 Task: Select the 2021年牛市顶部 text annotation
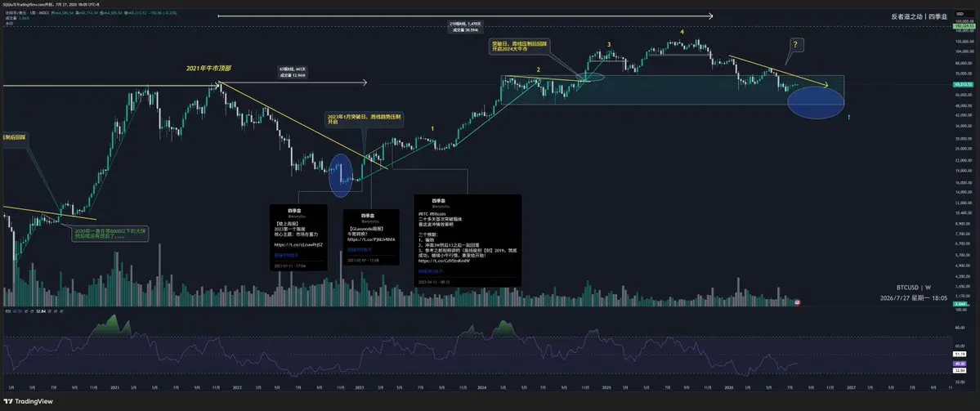(x=209, y=68)
